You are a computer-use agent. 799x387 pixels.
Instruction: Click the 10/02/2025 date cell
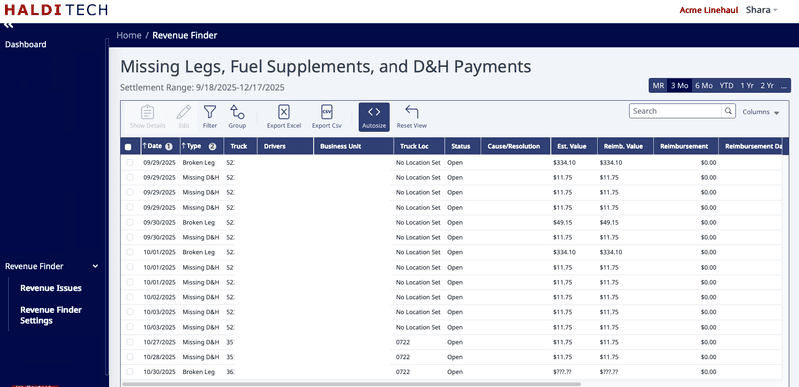click(159, 297)
